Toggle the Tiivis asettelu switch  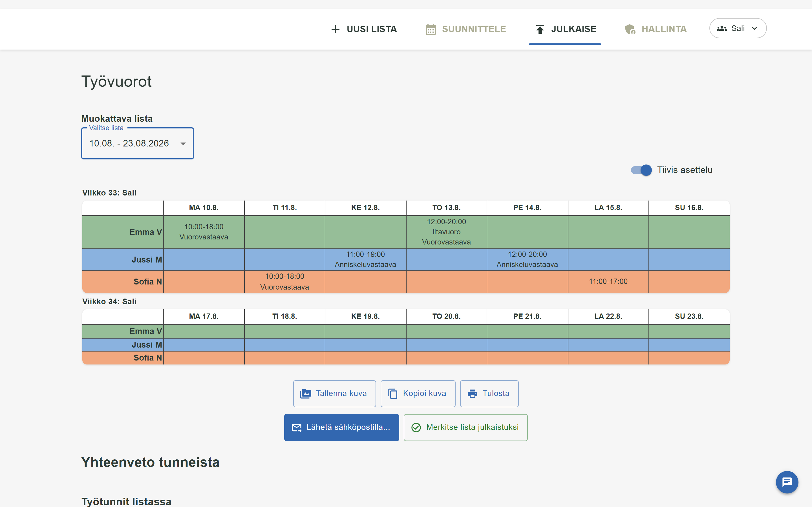[641, 170]
